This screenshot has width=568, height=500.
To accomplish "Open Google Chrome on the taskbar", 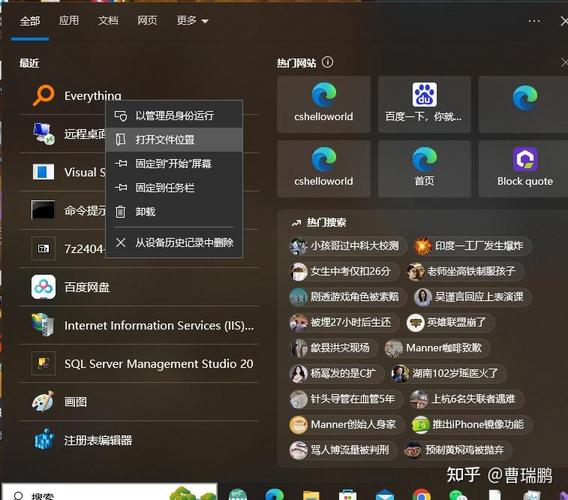I will tap(421, 495).
